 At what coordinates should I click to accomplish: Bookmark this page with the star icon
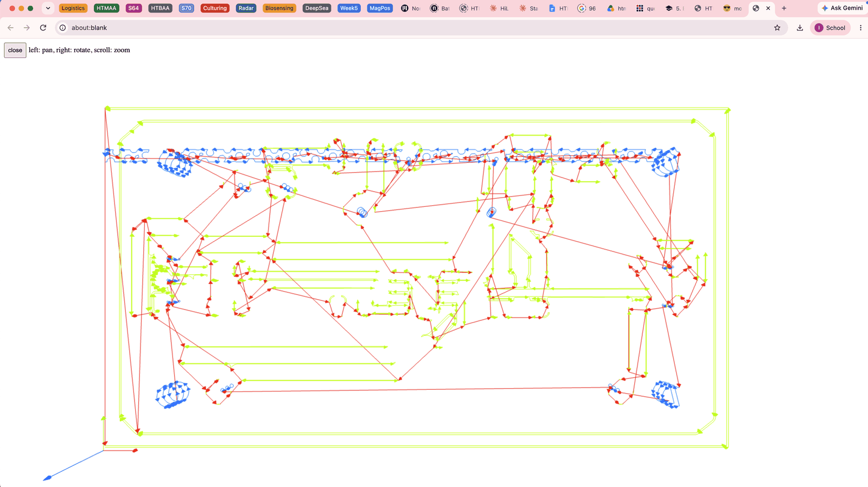pyautogui.click(x=777, y=28)
